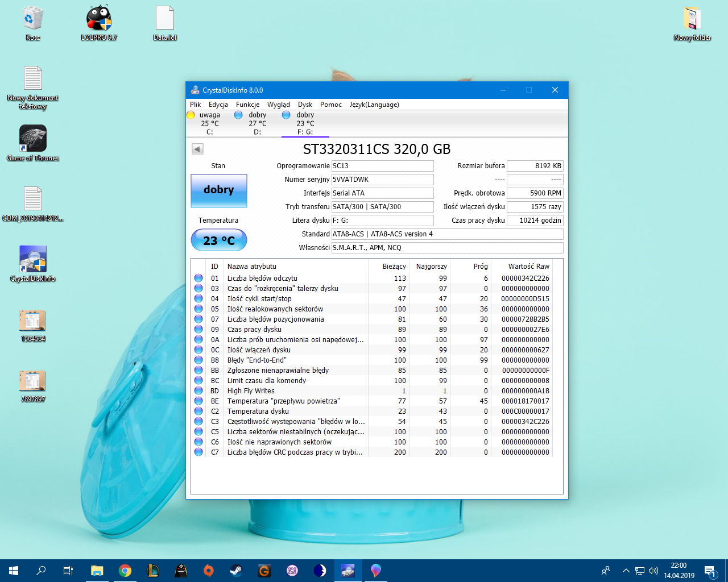The width and height of the screenshot is (728, 582).
Task: Switch to CrystalDiskInfo taskbar button
Action: (x=348, y=571)
